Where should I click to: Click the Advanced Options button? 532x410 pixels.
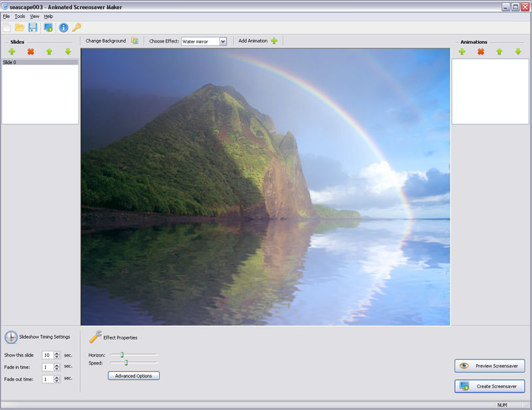coord(134,375)
